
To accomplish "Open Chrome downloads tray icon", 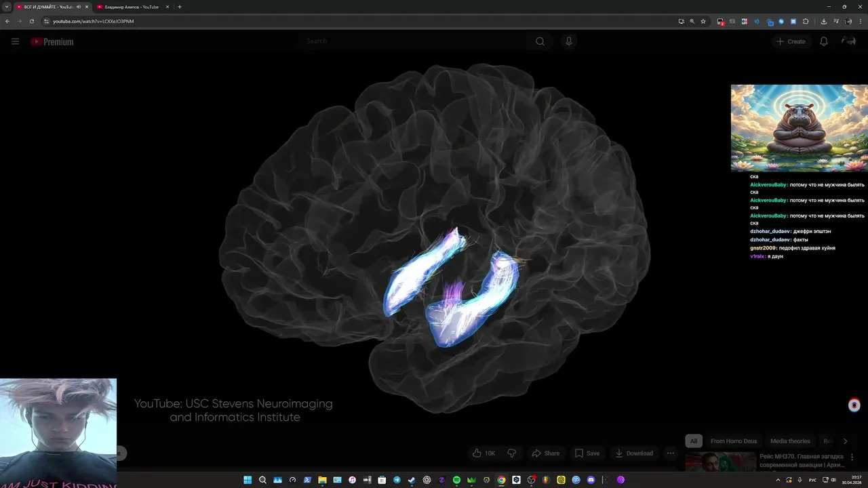I will coord(824,21).
